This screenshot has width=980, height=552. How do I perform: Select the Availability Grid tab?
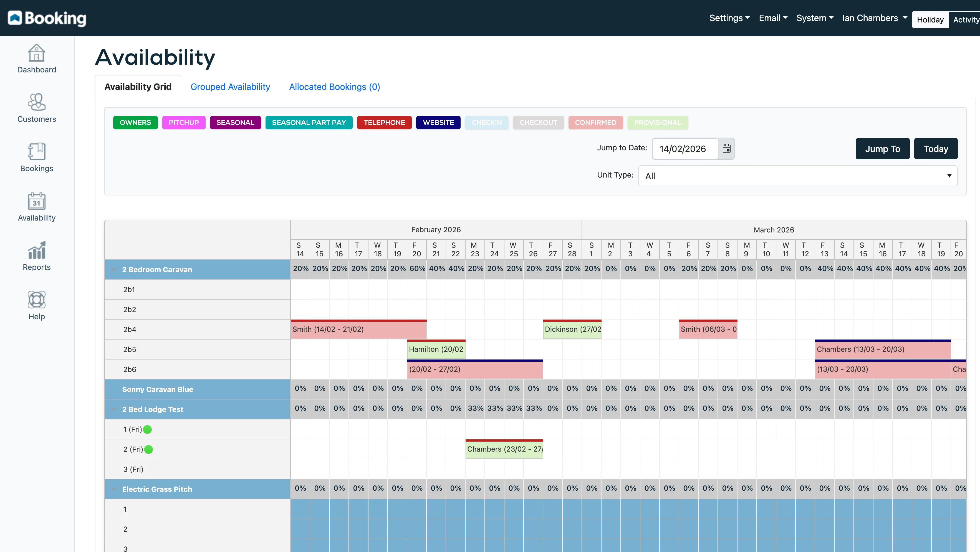138,87
